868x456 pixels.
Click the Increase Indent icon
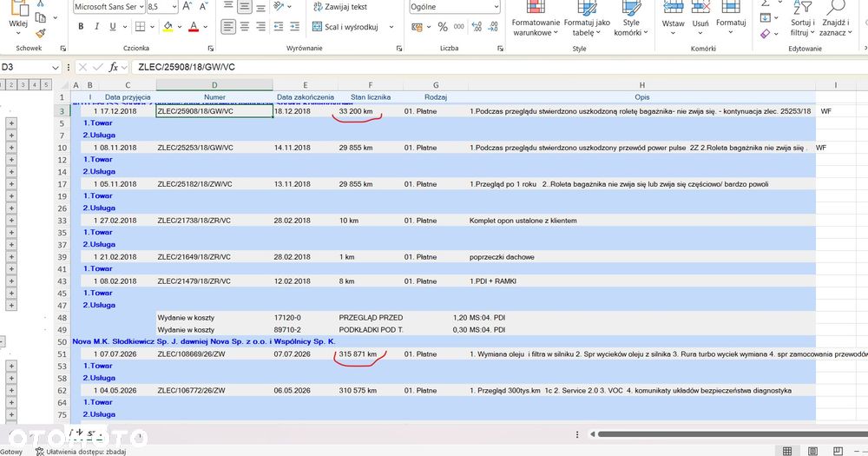[294, 27]
